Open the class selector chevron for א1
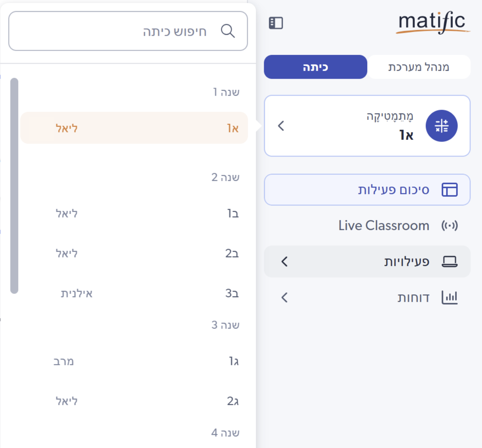Viewport: 482px width, 448px height. [281, 126]
